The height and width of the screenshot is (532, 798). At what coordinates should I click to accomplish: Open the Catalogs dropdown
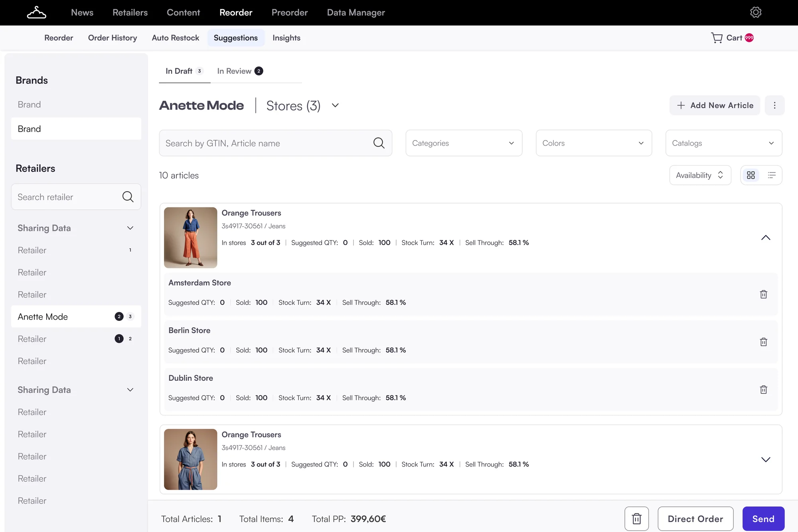point(723,143)
